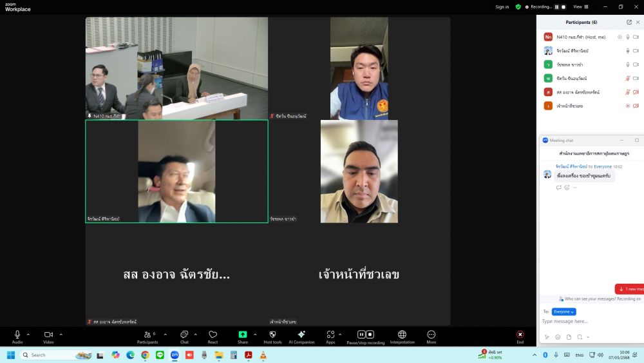
Task: Minimize the Meeting chat panel
Action: [x=621, y=140]
